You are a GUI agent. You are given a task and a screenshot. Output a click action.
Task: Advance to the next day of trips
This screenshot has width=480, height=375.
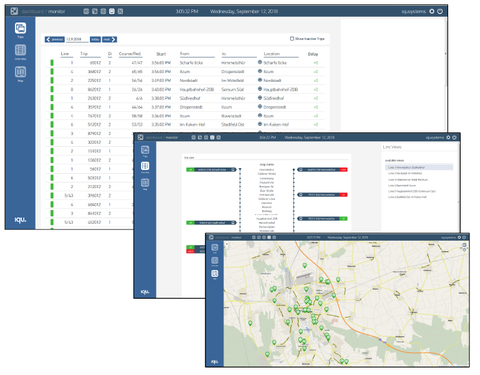coord(109,39)
